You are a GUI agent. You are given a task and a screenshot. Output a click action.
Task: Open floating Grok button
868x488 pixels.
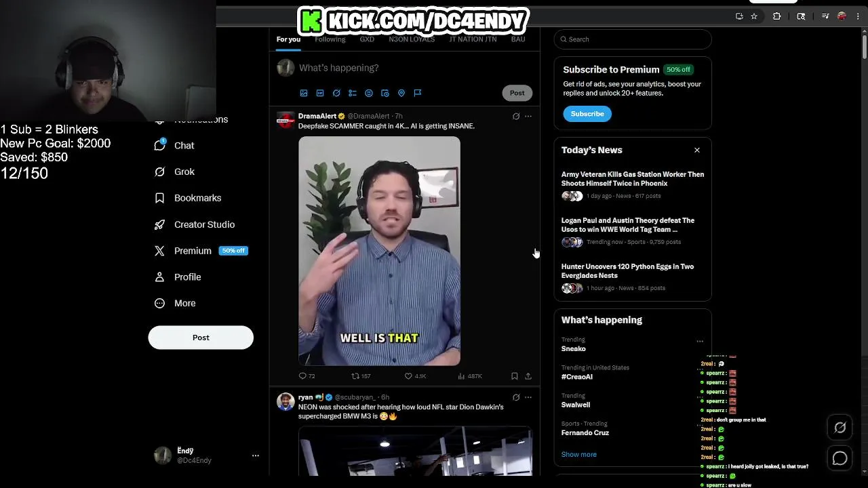pyautogui.click(x=840, y=427)
